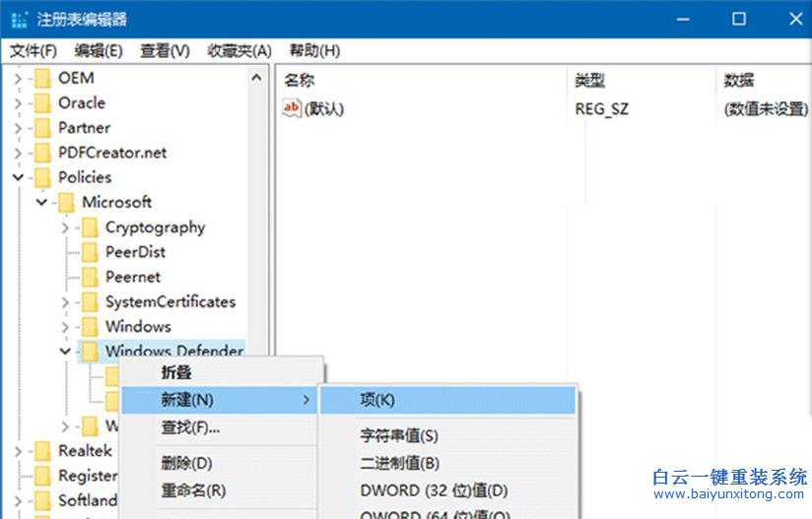The width and height of the screenshot is (812, 519).
Task: Choose 折叠 in the context menu
Action: pyautogui.click(x=219, y=372)
